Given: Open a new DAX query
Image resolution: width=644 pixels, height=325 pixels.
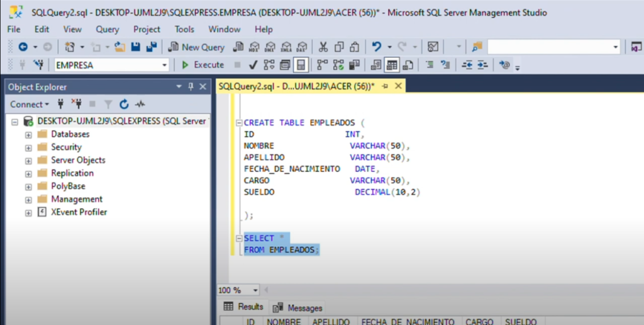Looking at the screenshot, I should click(x=302, y=47).
